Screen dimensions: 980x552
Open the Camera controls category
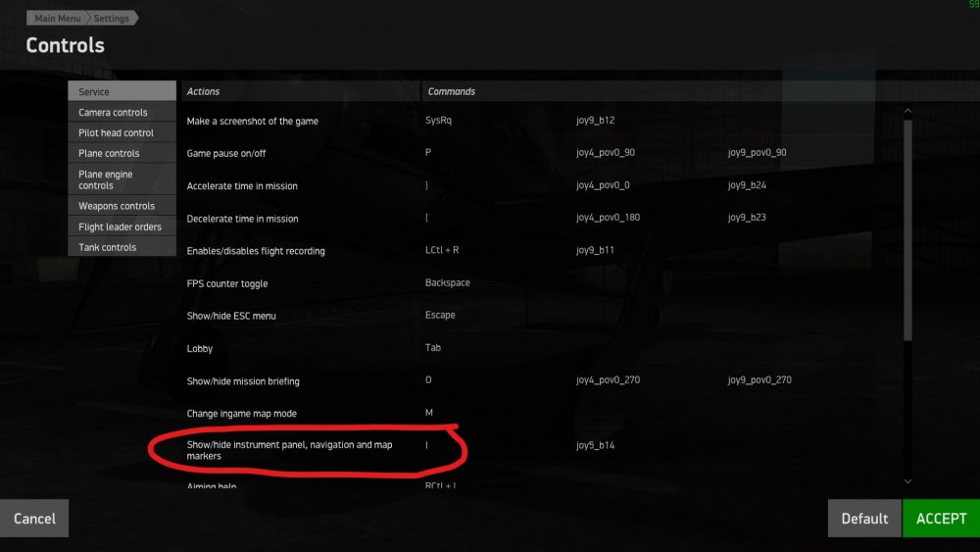point(122,113)
